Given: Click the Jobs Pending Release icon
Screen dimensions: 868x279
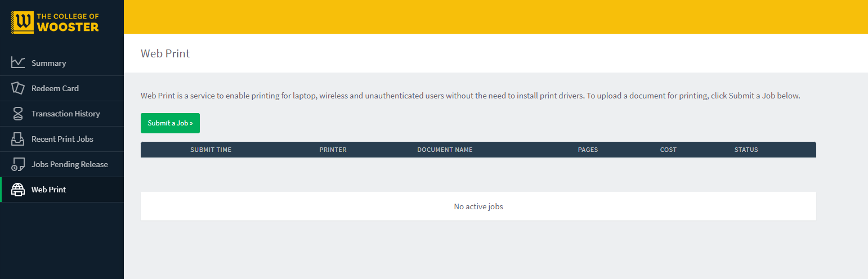Looking at the screenshot, I should click(18, 164).
